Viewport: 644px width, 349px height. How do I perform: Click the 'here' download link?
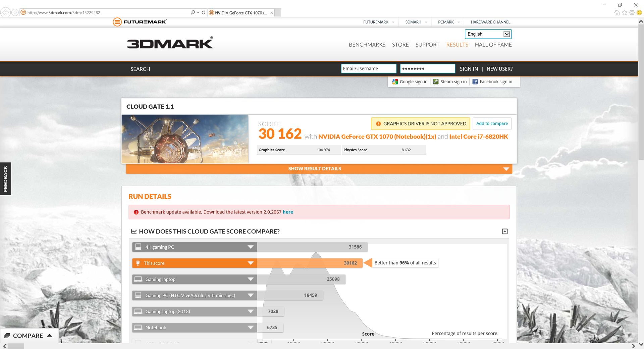[x=288, y=212]
